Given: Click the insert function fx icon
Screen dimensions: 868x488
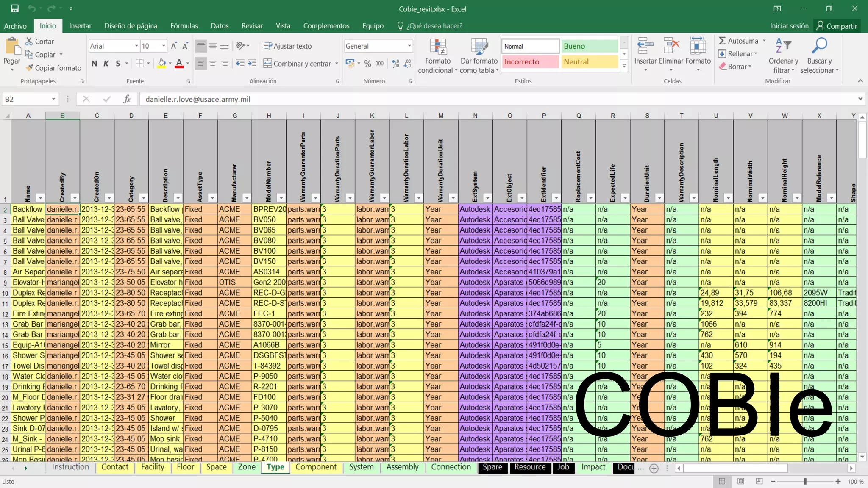Looking at the screenshot, I should [x=126, y=99].
